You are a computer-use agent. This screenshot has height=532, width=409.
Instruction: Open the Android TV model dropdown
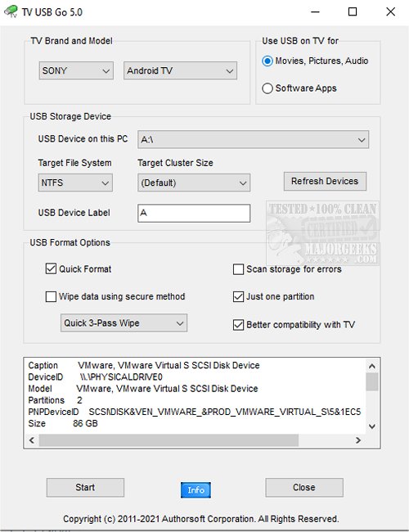(180, 70)
